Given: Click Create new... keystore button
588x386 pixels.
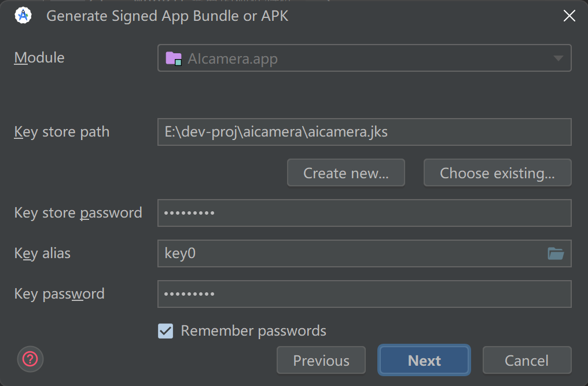Looking at the screenshot, I should [346, 173].
